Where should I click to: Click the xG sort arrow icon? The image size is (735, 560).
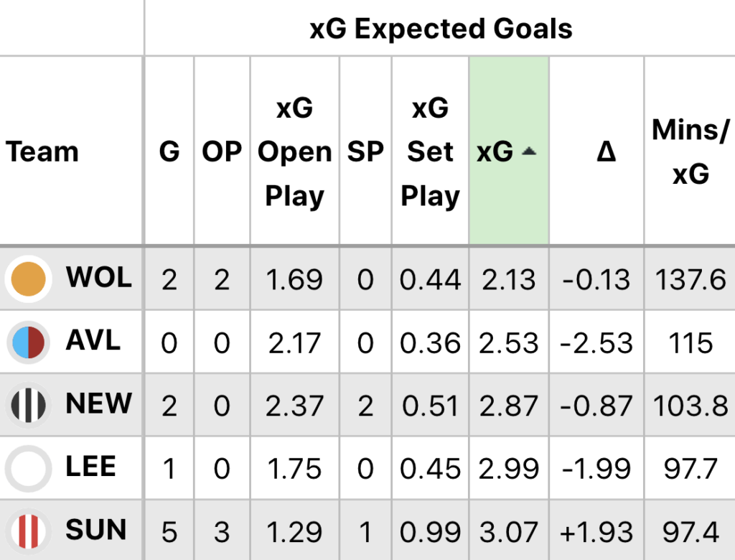tap(529, 151)
